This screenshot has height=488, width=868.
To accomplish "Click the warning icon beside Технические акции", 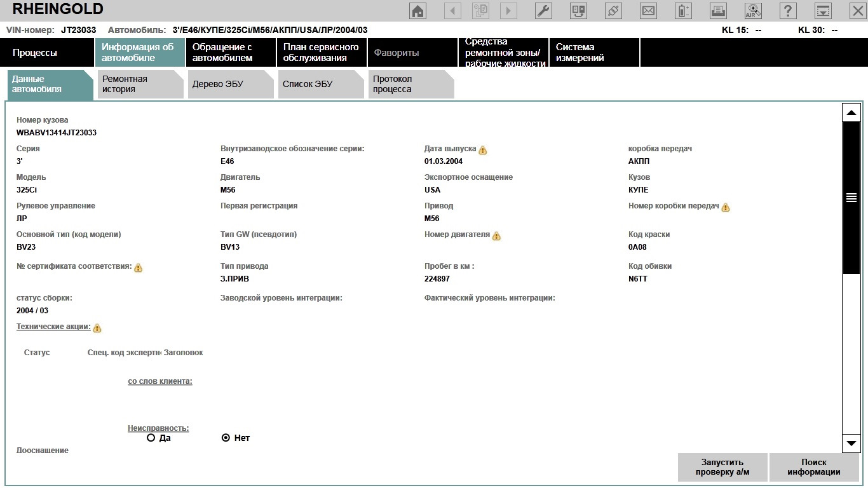I will click(97, 328).
